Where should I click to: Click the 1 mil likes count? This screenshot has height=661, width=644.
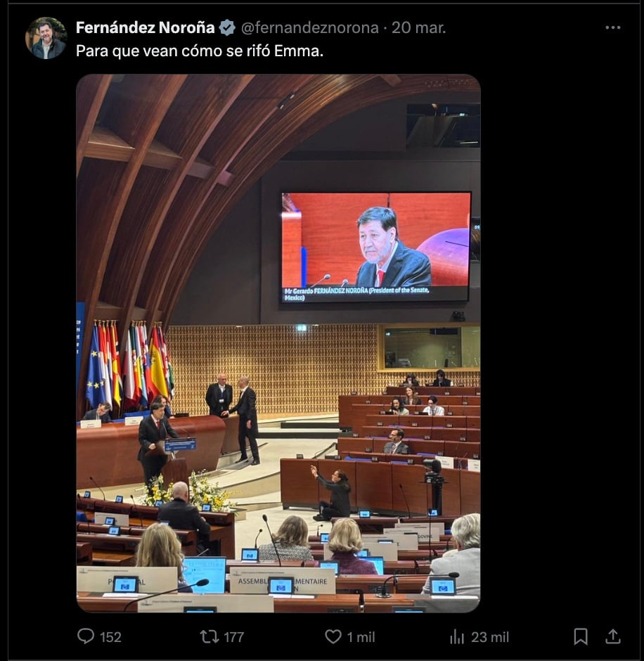coord(361,637)
